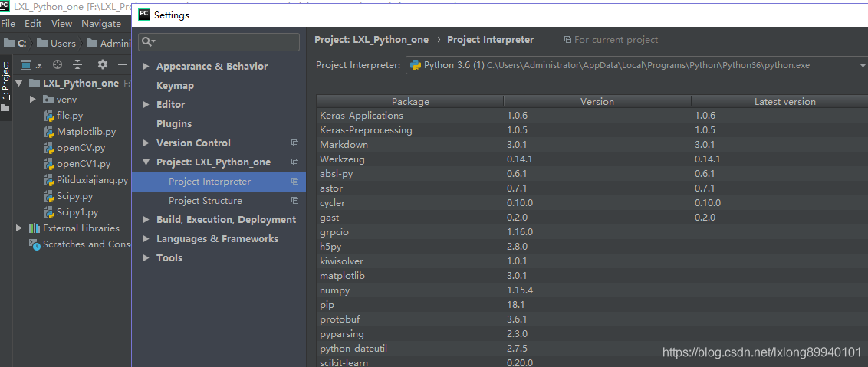Screen dimensions: 868x367
Task: Open the File menu
Action: click(8, 24)
